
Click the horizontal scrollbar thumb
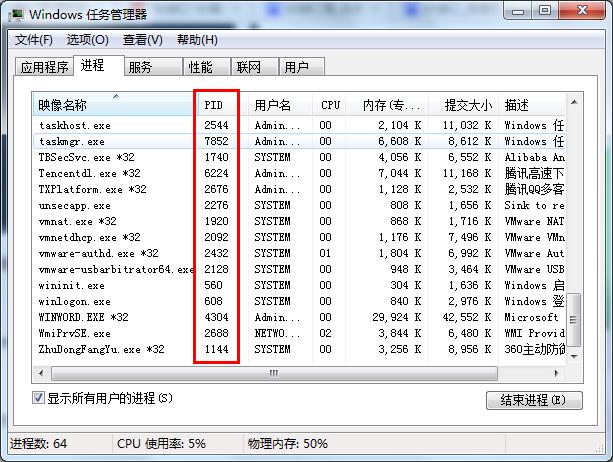274,373
